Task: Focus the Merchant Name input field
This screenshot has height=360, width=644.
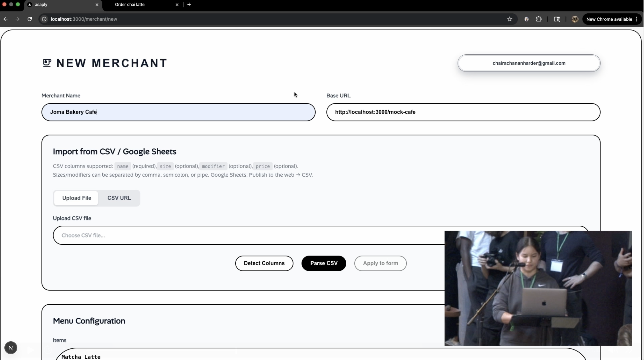Action: (178, 112)
